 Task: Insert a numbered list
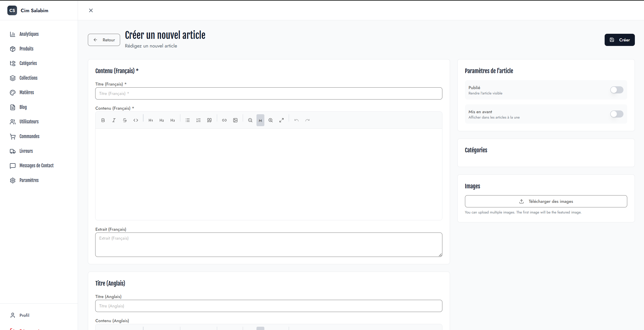tap(198, 120)
